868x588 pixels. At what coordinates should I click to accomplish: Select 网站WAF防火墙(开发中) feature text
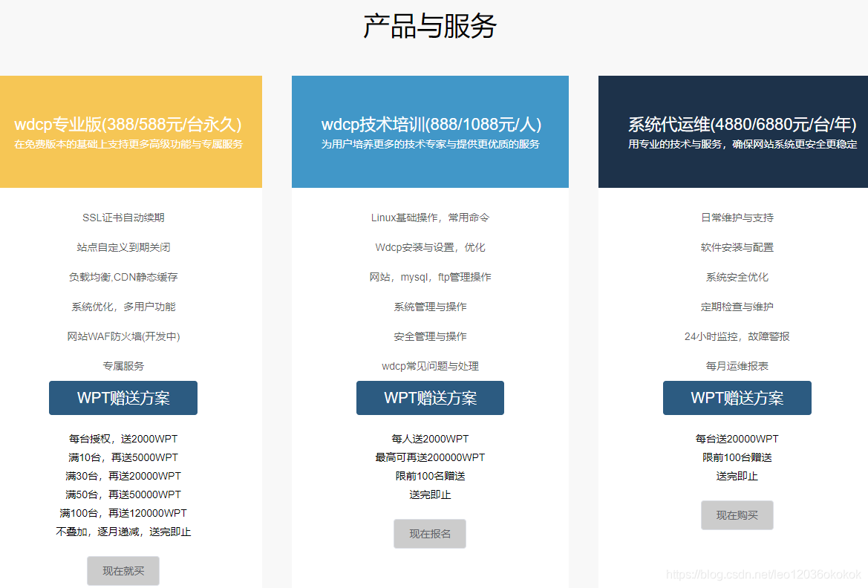pos(123,336)
